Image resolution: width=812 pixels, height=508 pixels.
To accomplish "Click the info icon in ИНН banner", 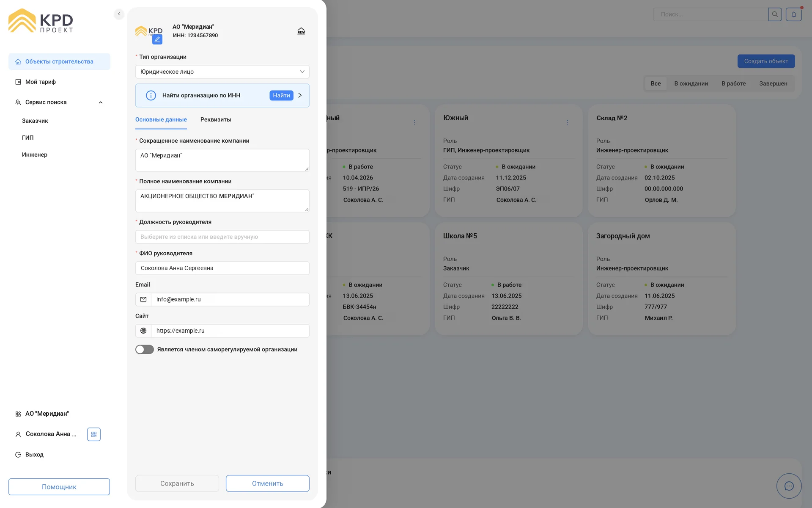I will coord(151,95).
